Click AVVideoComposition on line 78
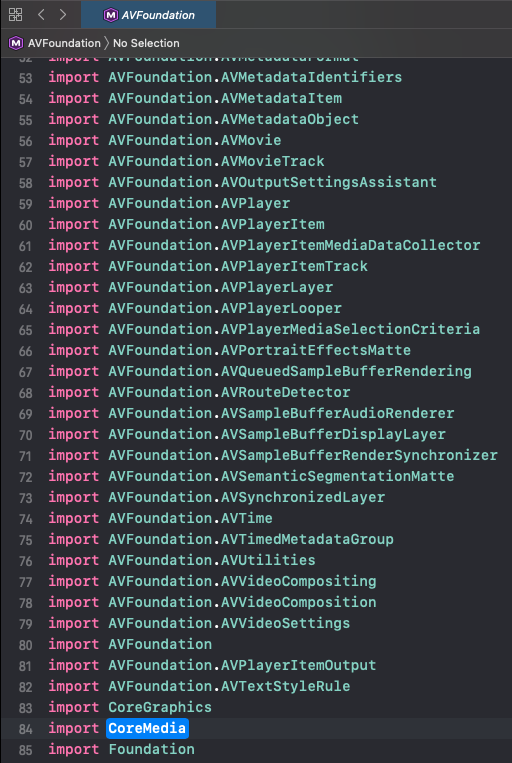The height and width of the screenshot is (763, 512). pos(298,602)
